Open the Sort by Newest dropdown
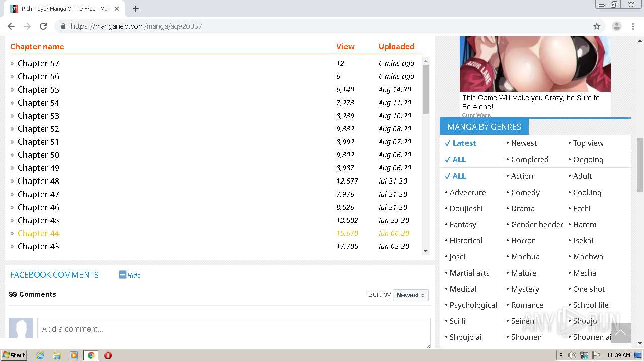 (x=411, y=295)
